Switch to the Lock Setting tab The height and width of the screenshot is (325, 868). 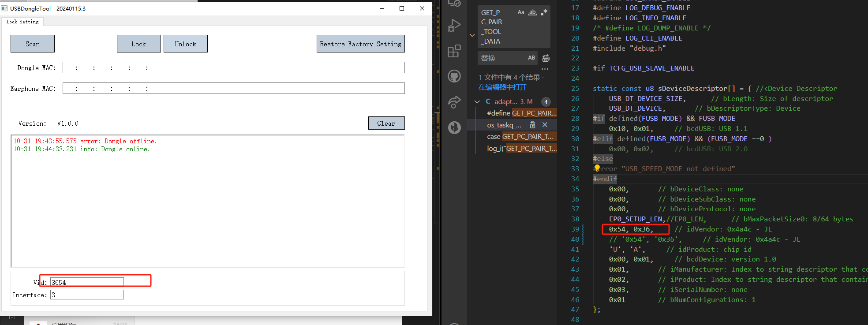22,22
